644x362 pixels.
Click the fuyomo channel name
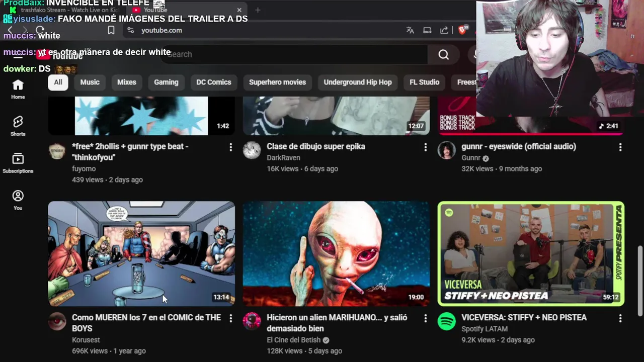[x=84, y=168]
